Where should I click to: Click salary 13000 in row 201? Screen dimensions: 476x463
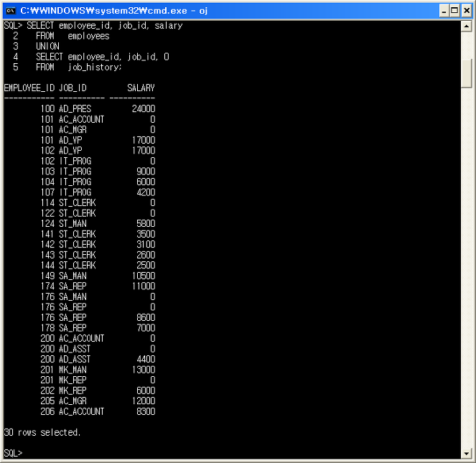(x=144, y=370)
